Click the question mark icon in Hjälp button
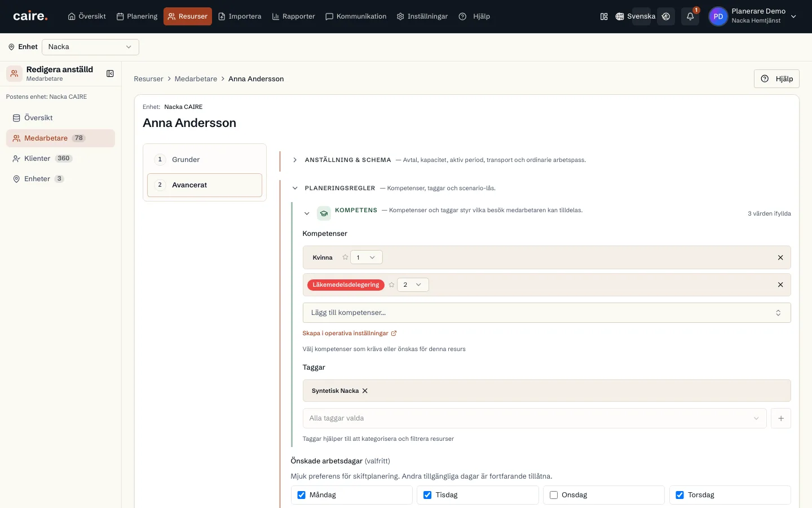This screenshot has width=812, height=508. click(765, 79)
